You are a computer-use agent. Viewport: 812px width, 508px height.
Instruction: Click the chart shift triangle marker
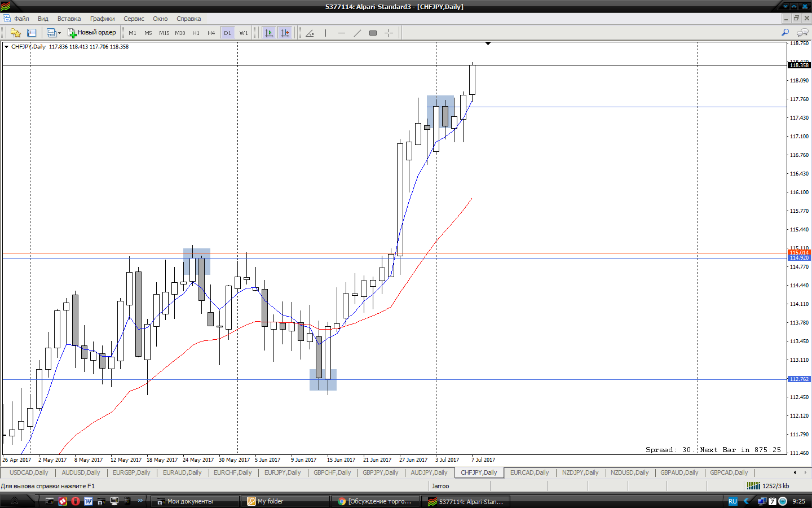(x=488, y=43)
